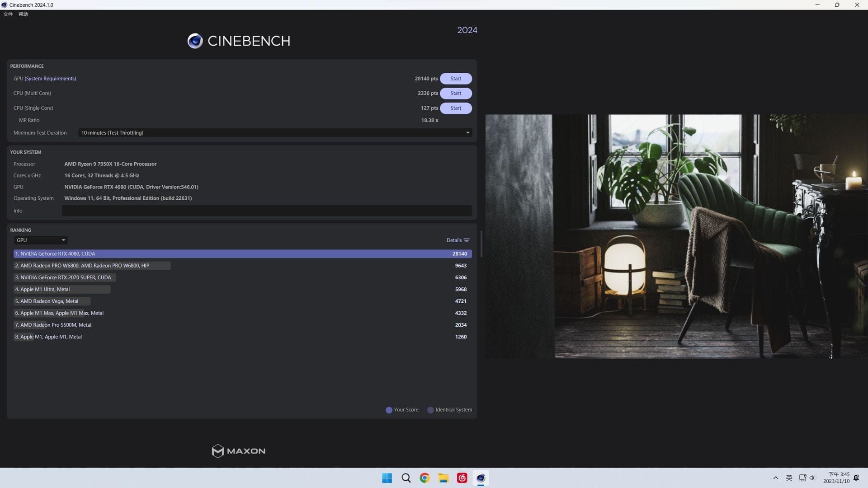The image size is (868, 488).
Task: Open the Minimum Test Duration dropdown
Action: click(275, 133)
